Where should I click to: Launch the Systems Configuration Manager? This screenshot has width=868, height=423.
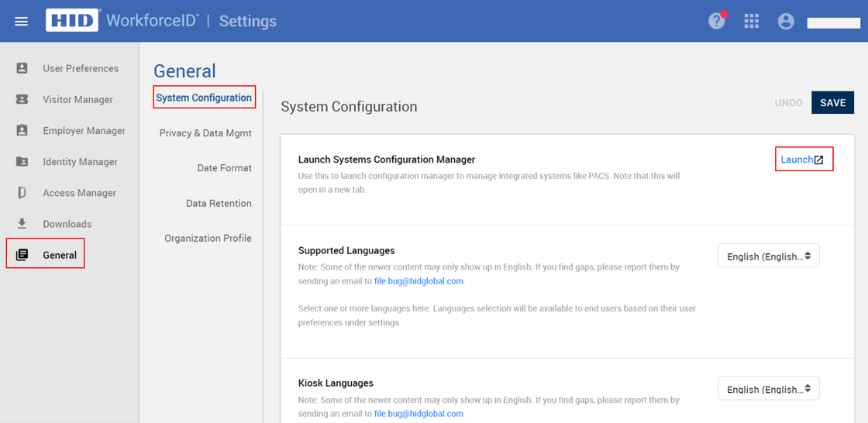tap(797, 160)
